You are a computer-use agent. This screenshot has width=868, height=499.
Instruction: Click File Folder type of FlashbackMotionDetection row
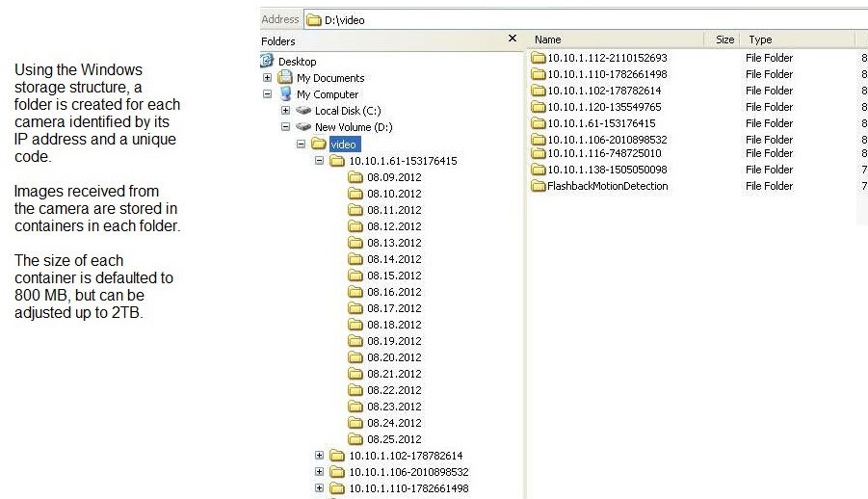pos(769,186)
